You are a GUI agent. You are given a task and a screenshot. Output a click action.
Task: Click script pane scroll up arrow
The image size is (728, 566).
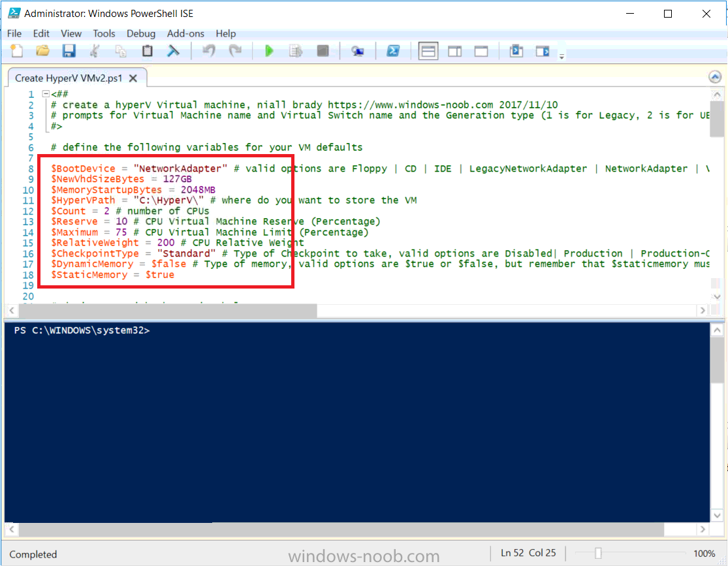point(717,95)
